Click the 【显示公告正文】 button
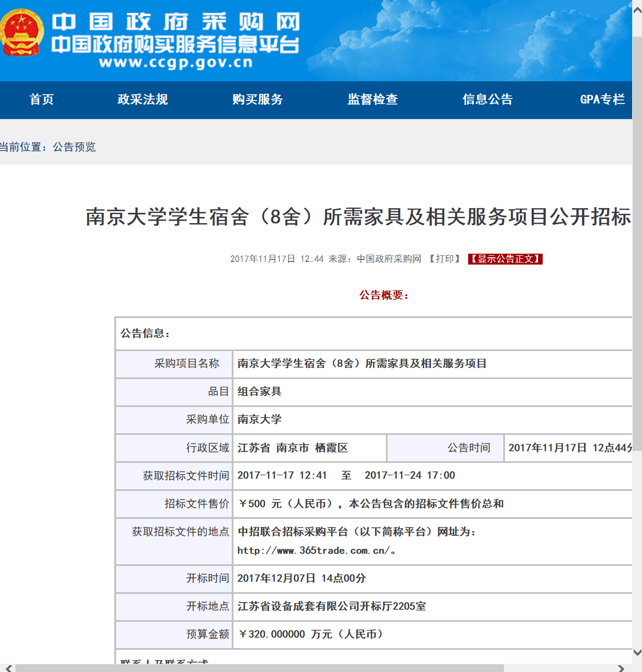This screenshot has height=672, width=642. tap(505, 259)
